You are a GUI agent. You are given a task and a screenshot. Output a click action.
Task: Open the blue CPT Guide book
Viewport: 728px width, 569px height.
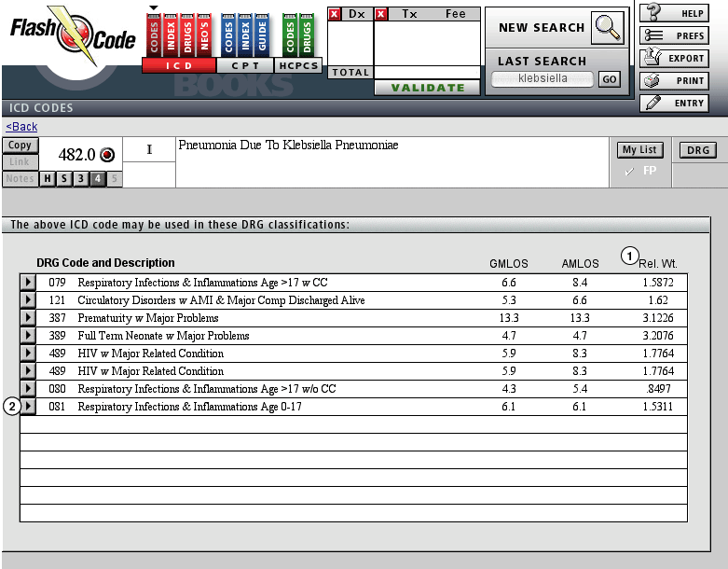(x=262, y=34)
